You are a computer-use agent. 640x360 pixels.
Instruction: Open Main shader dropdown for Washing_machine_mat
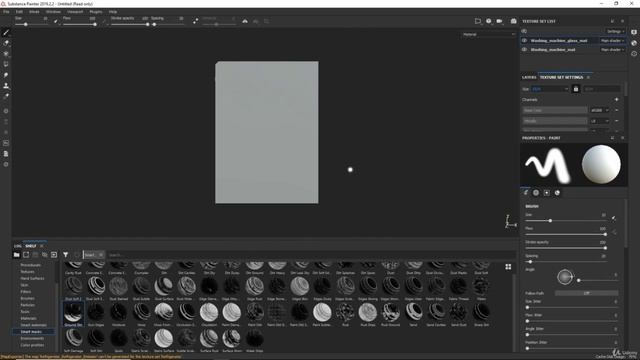[x=612, y=49]
